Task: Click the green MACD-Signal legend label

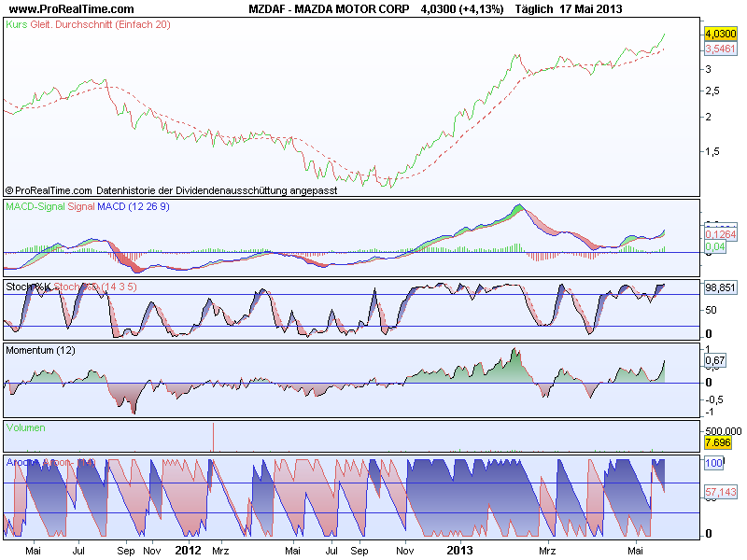Action: 35,206
